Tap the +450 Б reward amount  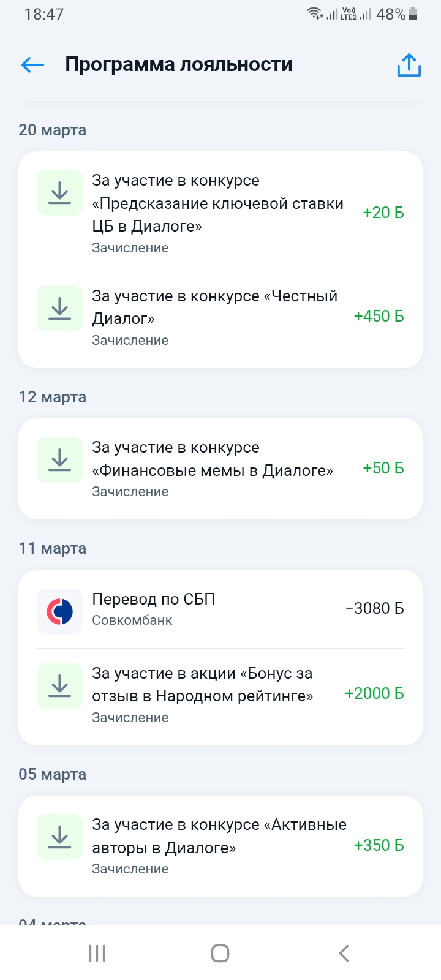pyautogui.click(x=379, y=316)
